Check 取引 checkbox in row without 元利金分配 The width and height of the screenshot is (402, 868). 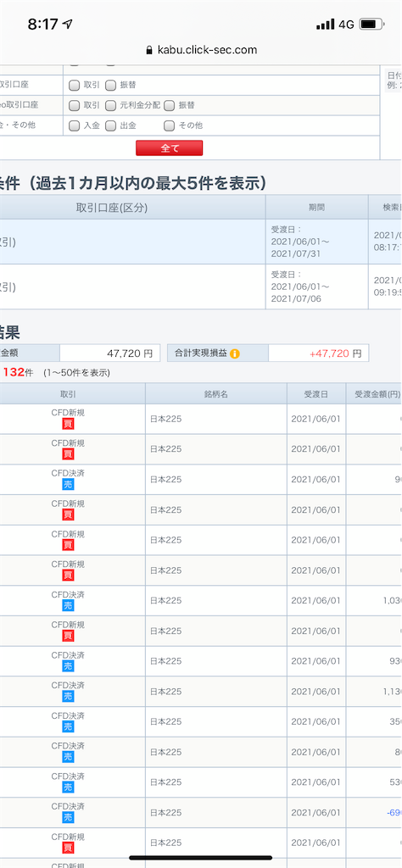74,86
